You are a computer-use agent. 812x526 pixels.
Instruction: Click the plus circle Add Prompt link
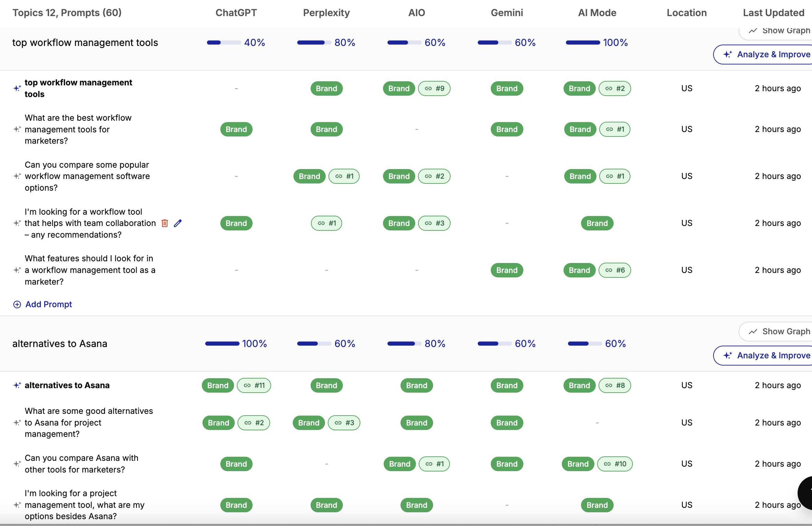(42, 304)
